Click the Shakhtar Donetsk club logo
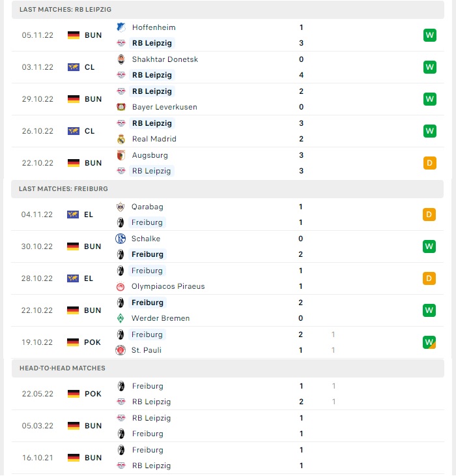456x476 pixels. click(x=121, y=59)
